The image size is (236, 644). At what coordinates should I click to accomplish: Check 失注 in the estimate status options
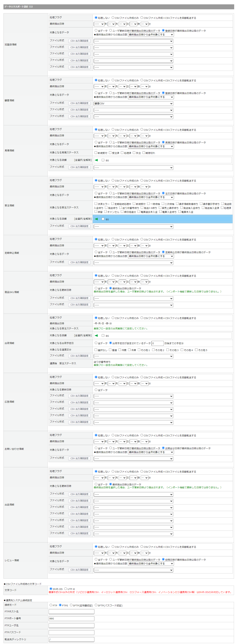(x=134, y=153)
